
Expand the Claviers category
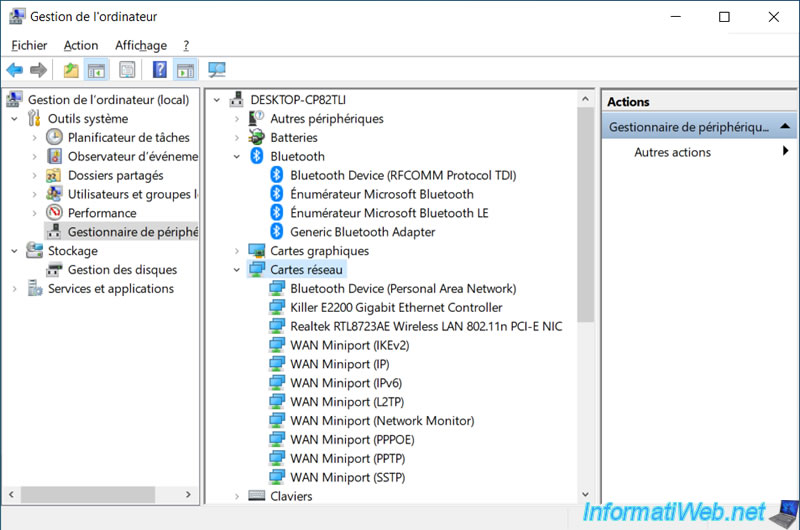click(x=237, y=496)
